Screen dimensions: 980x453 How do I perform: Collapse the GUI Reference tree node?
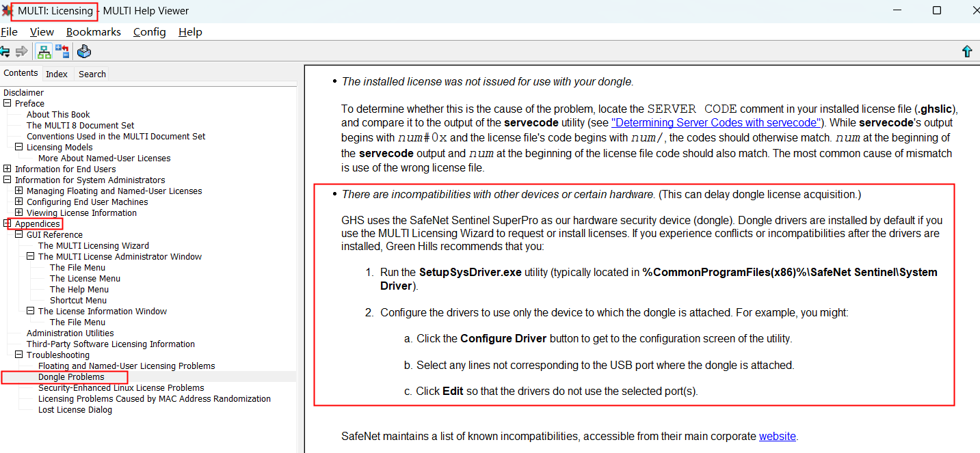click(19, 234)
